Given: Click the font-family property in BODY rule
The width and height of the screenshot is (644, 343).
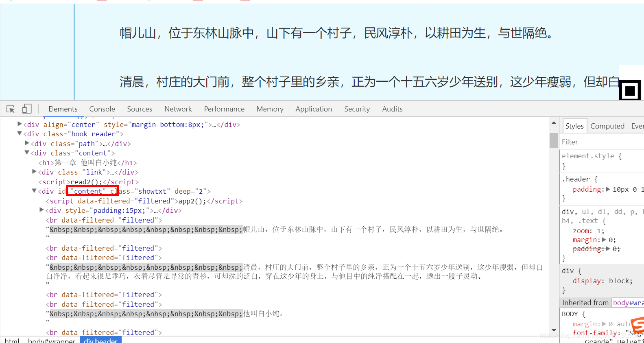Looking at the screenshot, I should click(596, 333).
